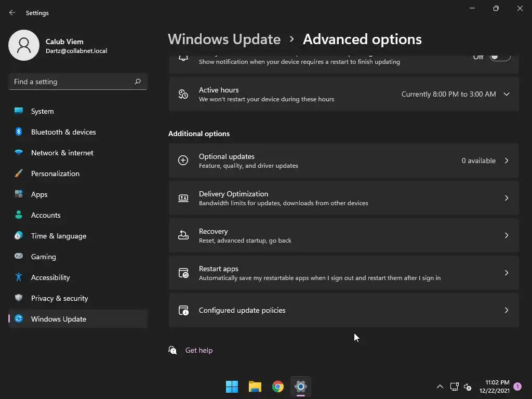Open Personalization settings
The width and height of the screenshot is (532, 399).
coord(78,174)
